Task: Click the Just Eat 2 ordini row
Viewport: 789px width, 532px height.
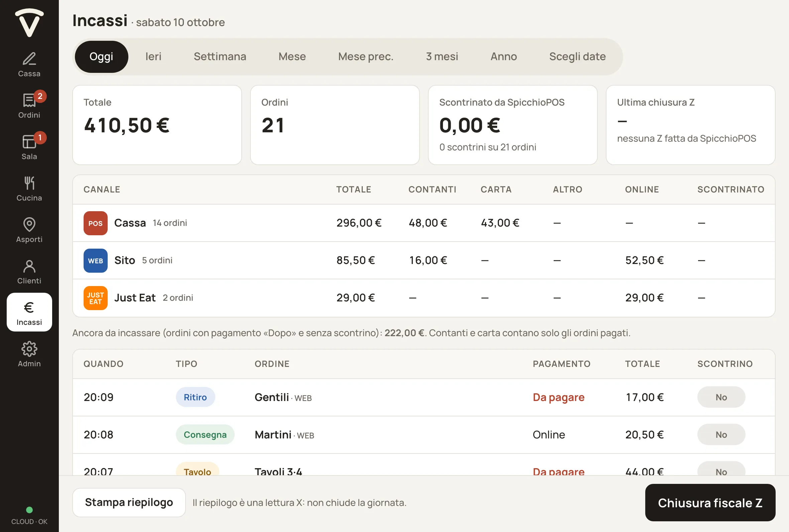Action: pyautogui.click(x=424, y=298)
